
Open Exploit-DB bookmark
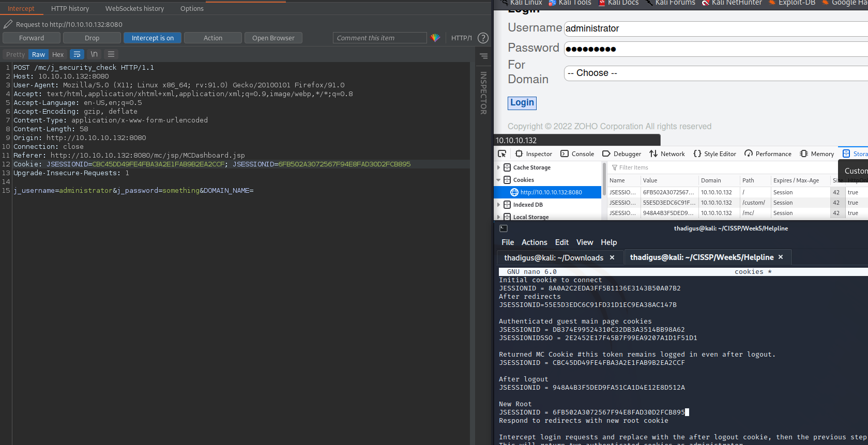[792, 3]
